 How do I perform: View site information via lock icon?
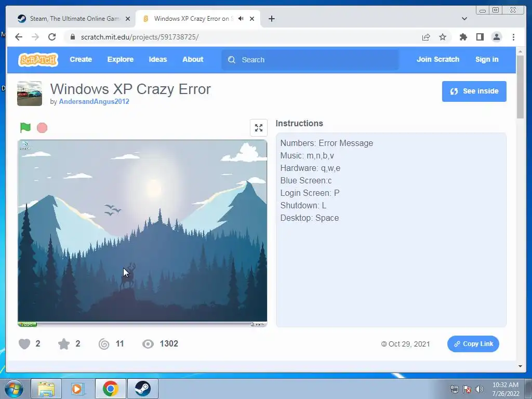(x=72, y=37)
